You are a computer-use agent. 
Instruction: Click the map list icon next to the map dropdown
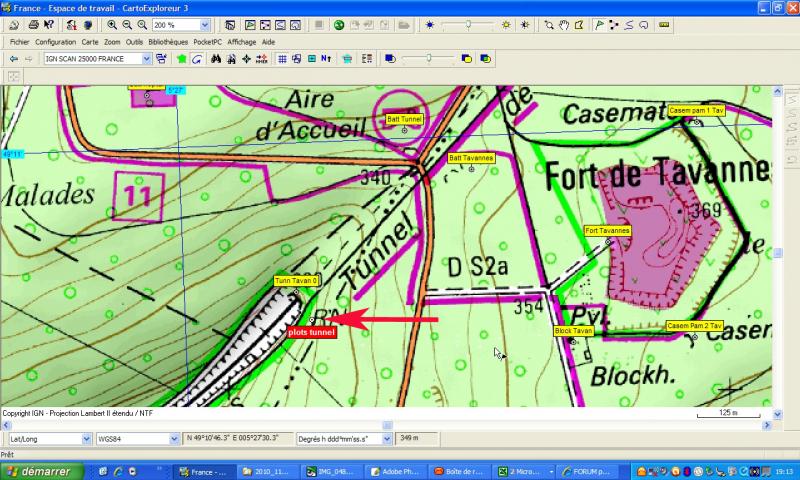click(x=161, y=59)
